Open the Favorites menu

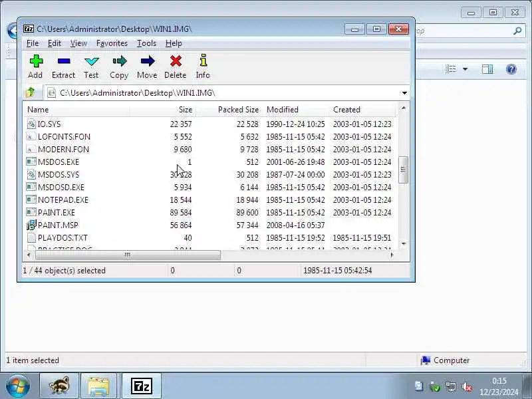[x=112, y=43]
